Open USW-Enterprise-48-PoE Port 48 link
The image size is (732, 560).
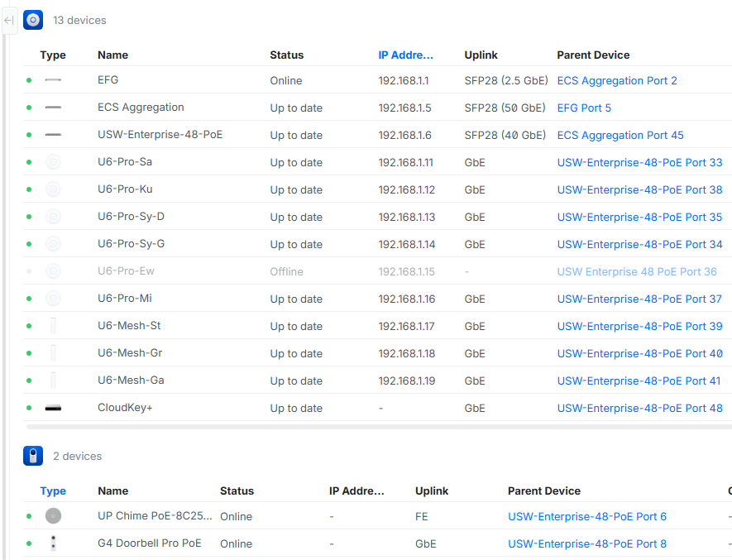pyautogui.click(x=639, y=408)
